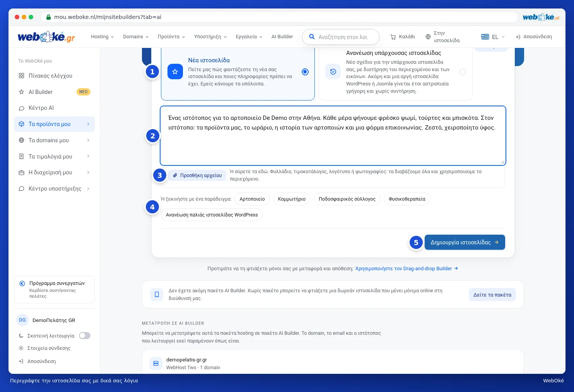Choose the Αρτοποιείο example chip
Screen dimensions: 574x392
click(x=252, y=199)
